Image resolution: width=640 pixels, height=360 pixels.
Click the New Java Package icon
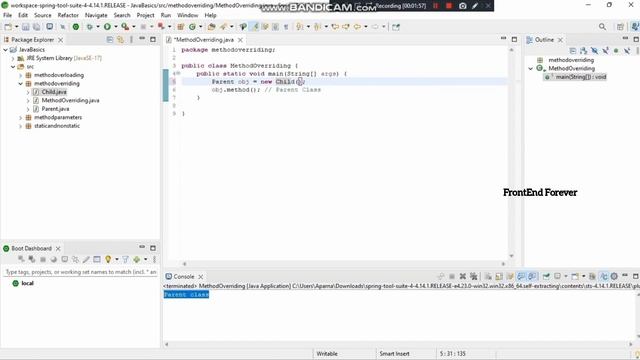[180, 27]
